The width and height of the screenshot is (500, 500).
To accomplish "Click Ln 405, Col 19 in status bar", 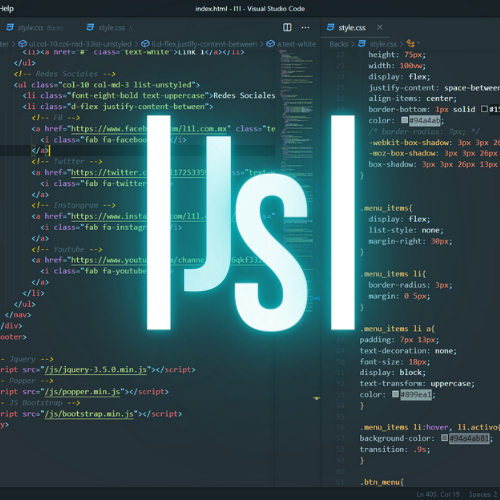I will [x=438, y=494].
